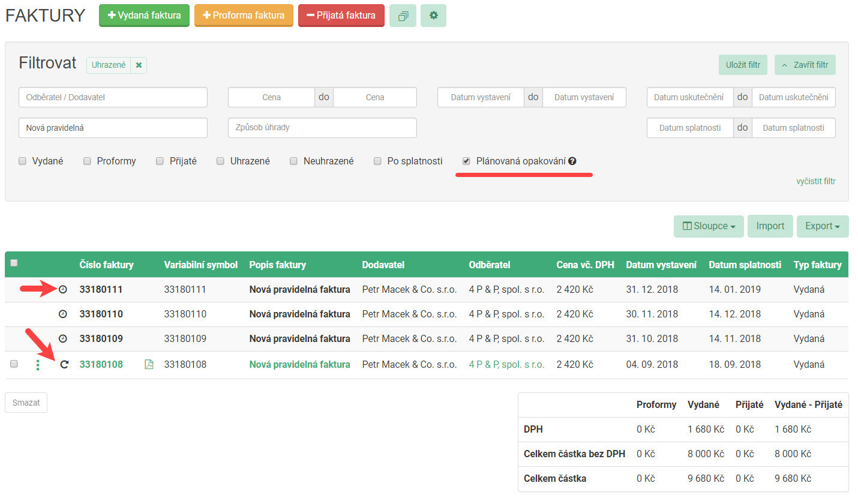This screenshot has width=858, height=504.
Task: Open the settings gear icon in header
Action: click(x=433, y=16)
